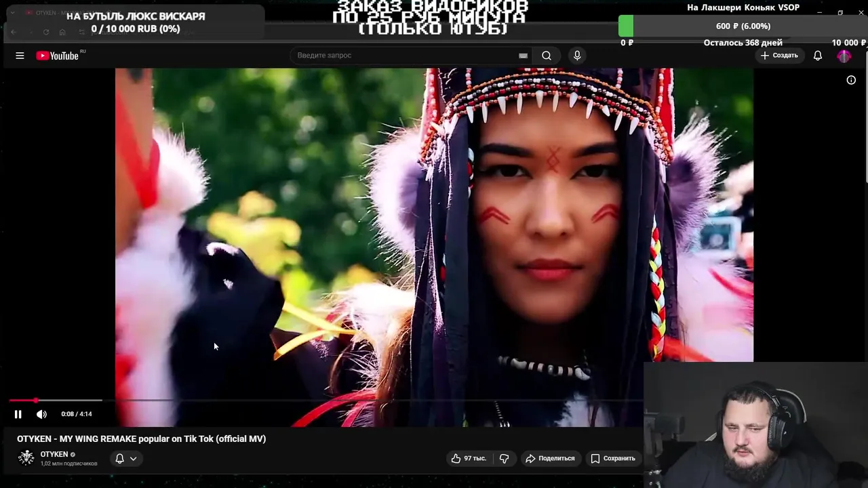Screen dimensions: 868x488
Task: Dislike the video
Action: click(x=504, y=458)
